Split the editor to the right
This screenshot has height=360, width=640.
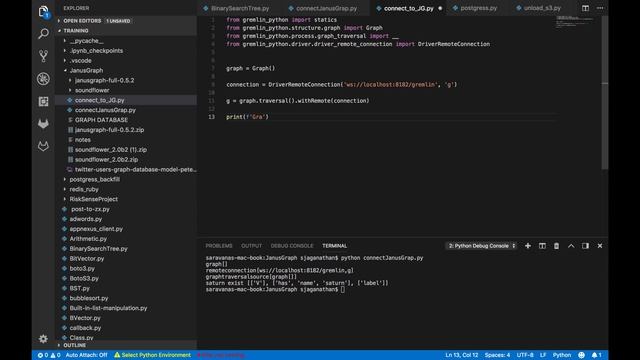tap(585, 8)
